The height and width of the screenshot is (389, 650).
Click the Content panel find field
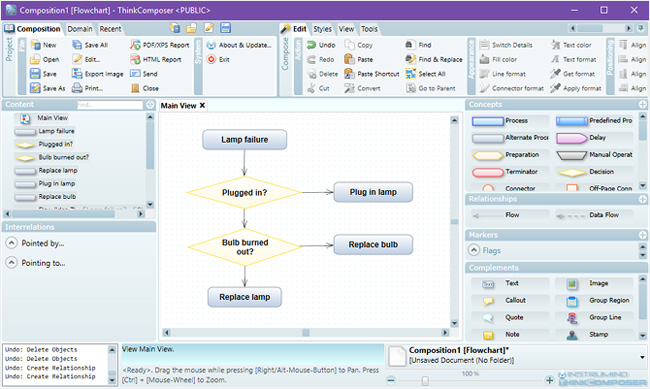110,105
